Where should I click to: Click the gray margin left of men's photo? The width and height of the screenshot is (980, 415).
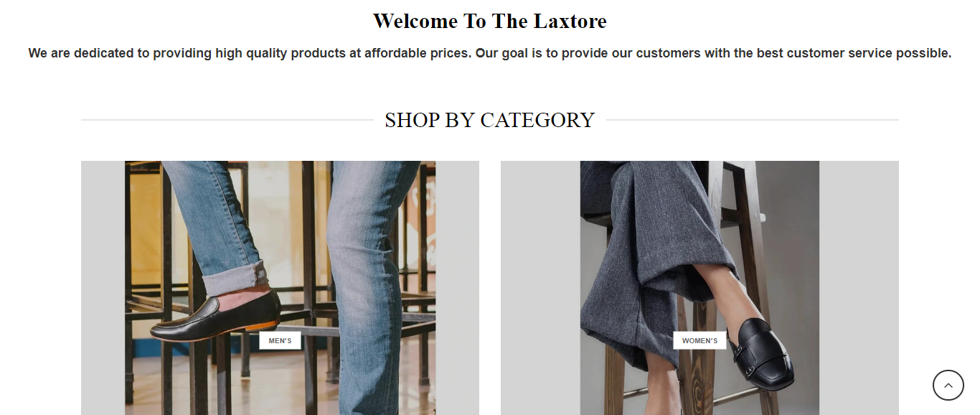coord(103,288)
